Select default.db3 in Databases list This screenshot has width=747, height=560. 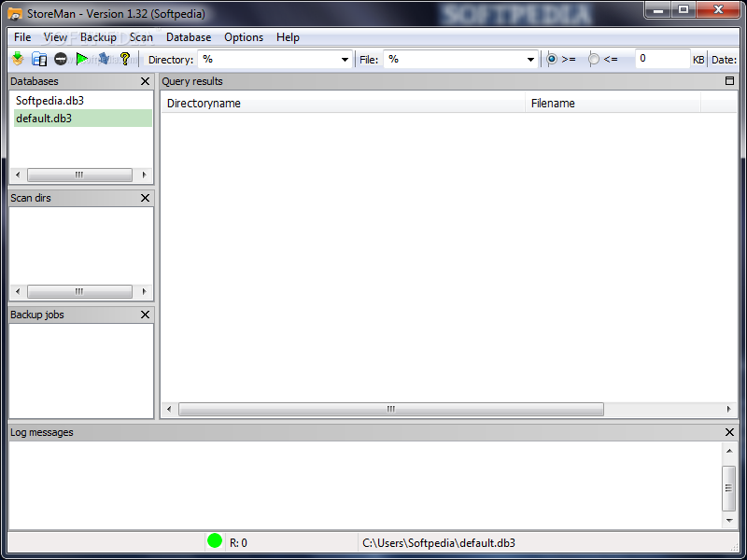tap(83, 119)
